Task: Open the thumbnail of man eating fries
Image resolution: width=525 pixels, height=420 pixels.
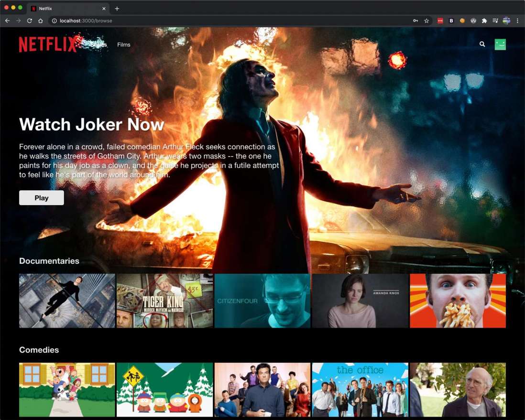Action: [458, 301]
